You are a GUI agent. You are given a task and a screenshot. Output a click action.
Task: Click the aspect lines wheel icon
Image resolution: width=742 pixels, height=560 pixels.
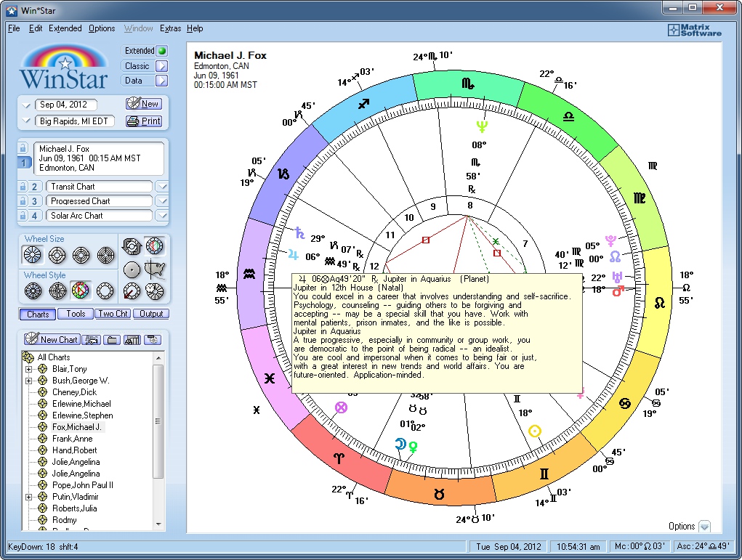(x=154, y=246)
